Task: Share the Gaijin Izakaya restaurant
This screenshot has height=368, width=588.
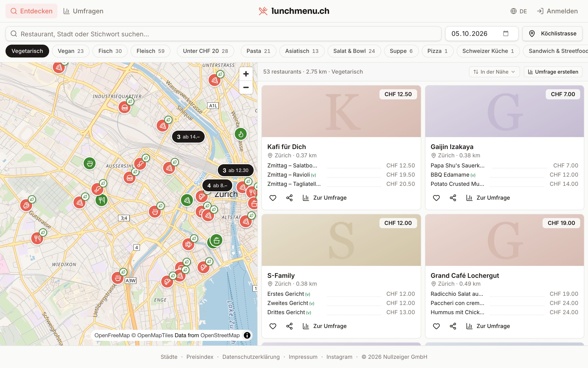Action: click(x=453, y=198)
